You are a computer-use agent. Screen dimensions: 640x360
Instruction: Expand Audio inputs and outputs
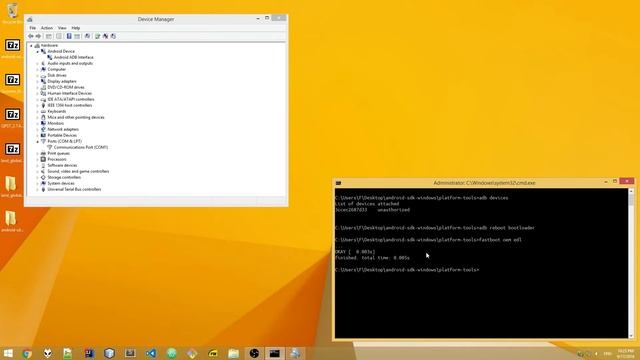tap(38, 64)
